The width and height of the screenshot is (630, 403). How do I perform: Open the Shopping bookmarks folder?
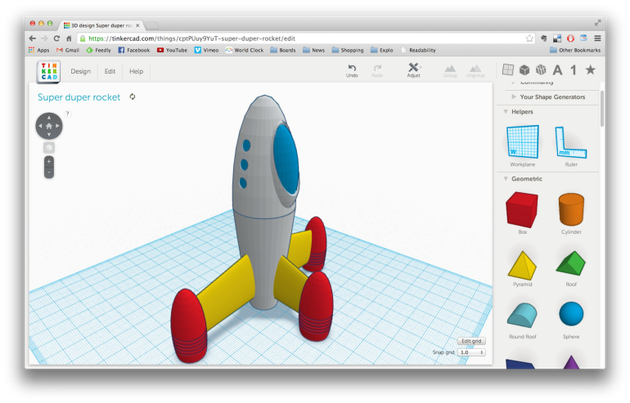(348, 50)
